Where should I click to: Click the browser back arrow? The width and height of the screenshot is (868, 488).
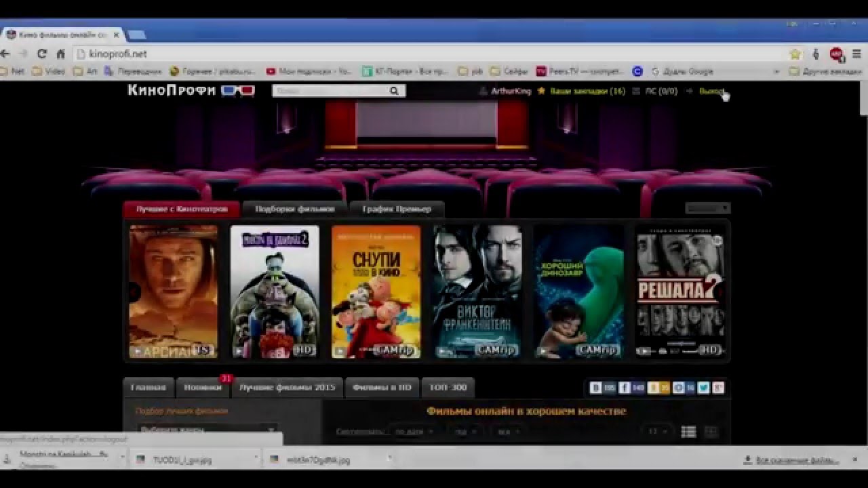(x=5, y=54)
